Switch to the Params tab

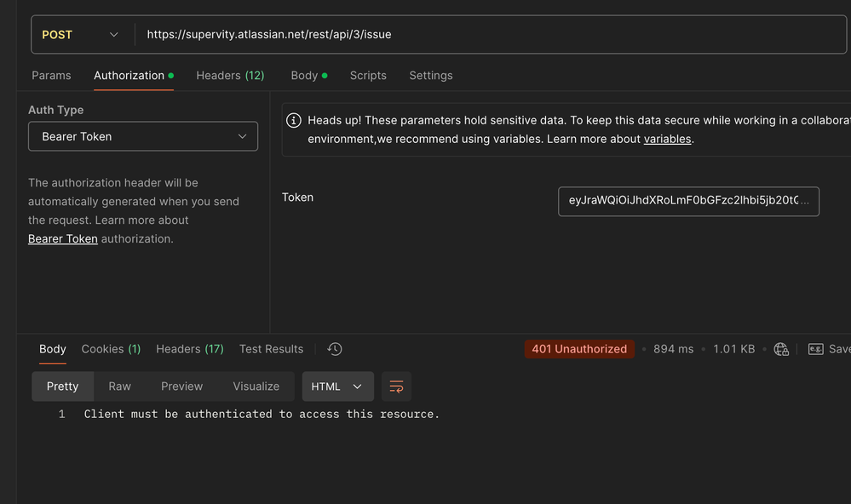pyautogui.click(x=51, y=75)
